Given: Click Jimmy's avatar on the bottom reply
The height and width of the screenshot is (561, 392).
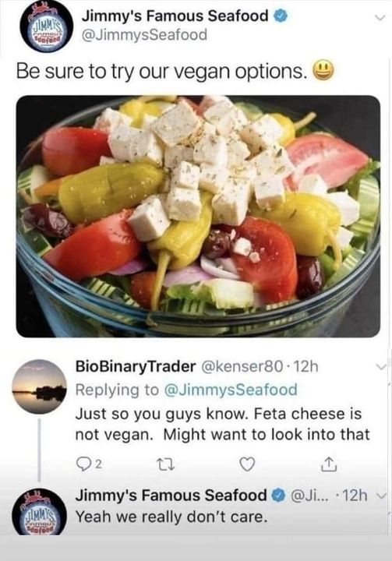Looking at the screenshot, I should click(x=40, y=512).
